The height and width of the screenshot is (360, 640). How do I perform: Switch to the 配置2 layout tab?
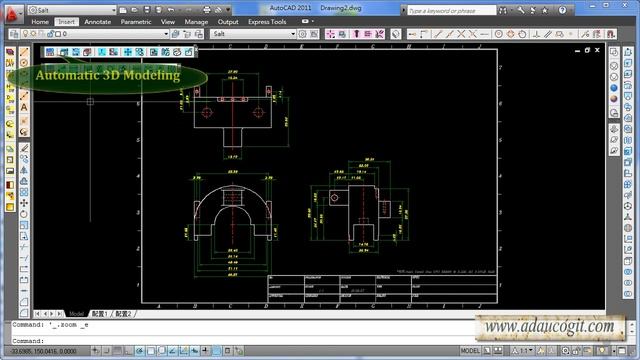point(123,313)
